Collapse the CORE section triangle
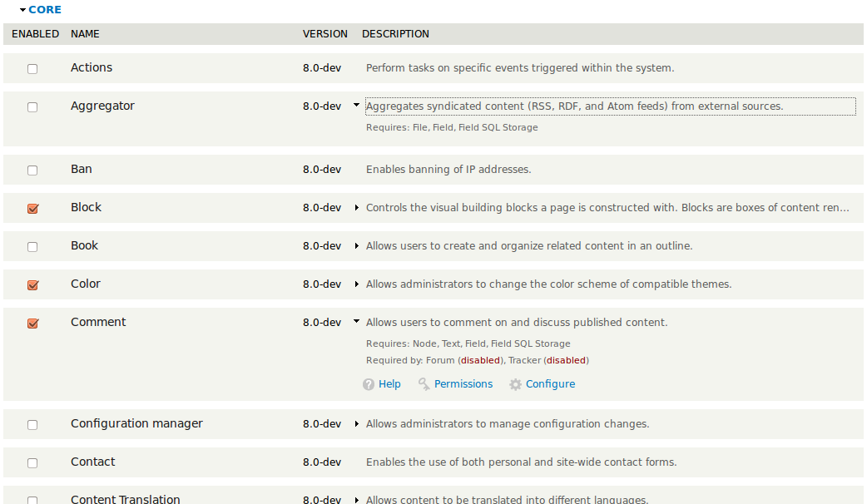The image size is (867, 504). click(22, 10)
